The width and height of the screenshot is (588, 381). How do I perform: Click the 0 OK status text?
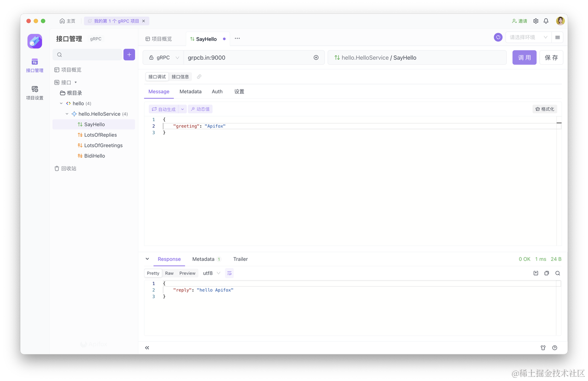525,259
